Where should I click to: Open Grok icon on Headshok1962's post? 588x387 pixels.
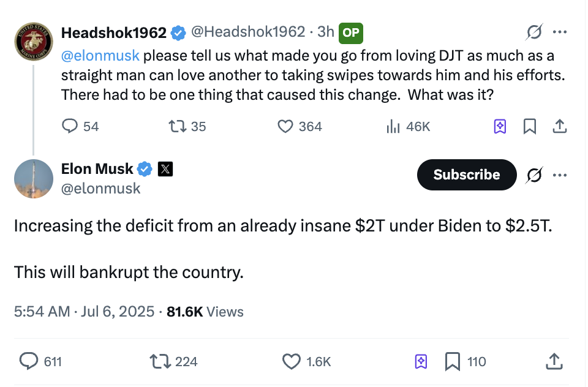click(534, 32)
